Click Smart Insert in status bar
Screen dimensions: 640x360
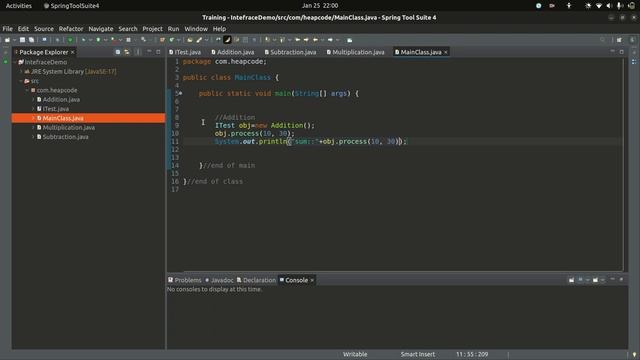tap(418, 354)
